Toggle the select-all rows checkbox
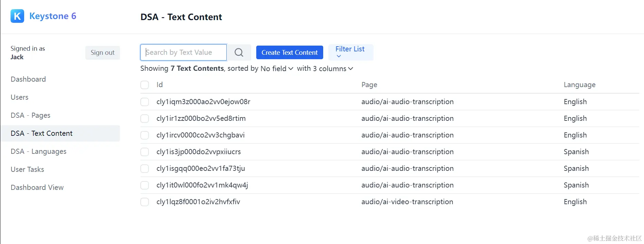644x244 pixels. (x=145, y=85)
